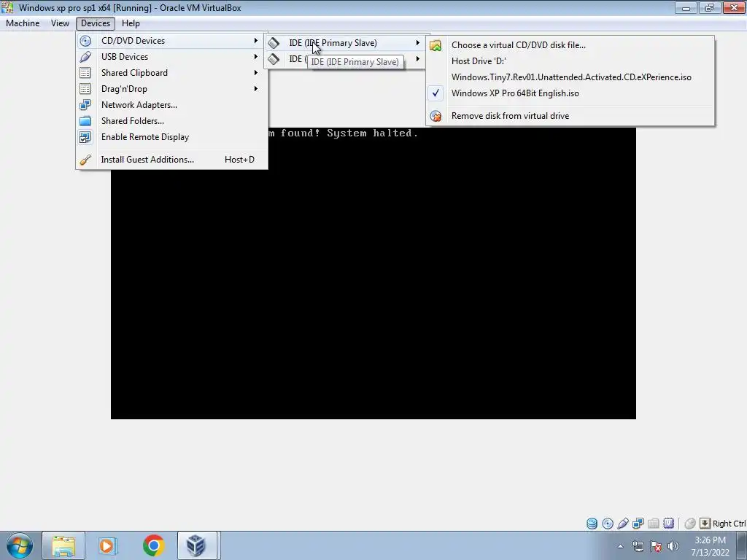The height and width of the screenshot is (560, 747).
Task: Click the VirtualBox window title bar icon
Action: point(7,7)
